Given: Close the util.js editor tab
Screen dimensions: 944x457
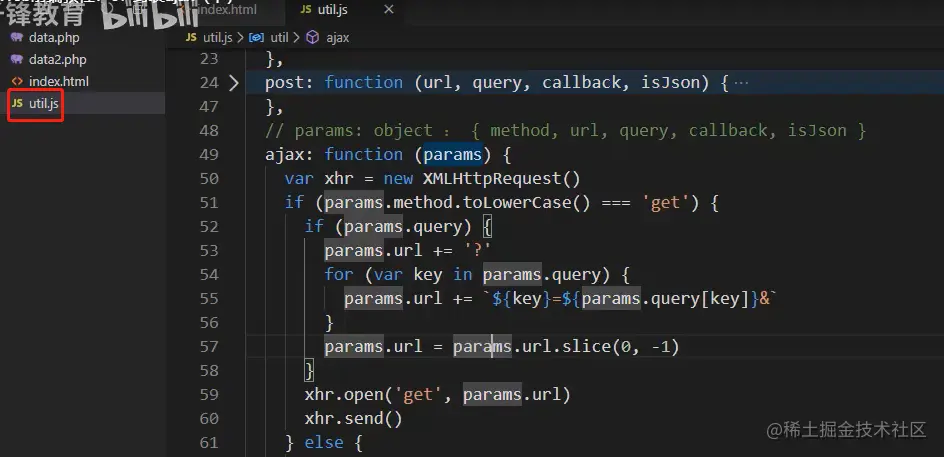Looking at the screenshot, I should coord(389,10).
